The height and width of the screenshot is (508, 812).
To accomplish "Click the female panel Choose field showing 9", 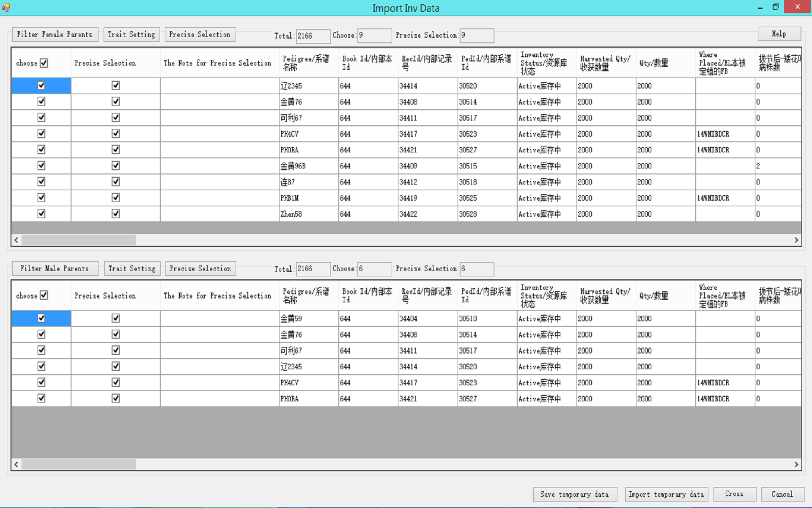I will tap(374, 36).
